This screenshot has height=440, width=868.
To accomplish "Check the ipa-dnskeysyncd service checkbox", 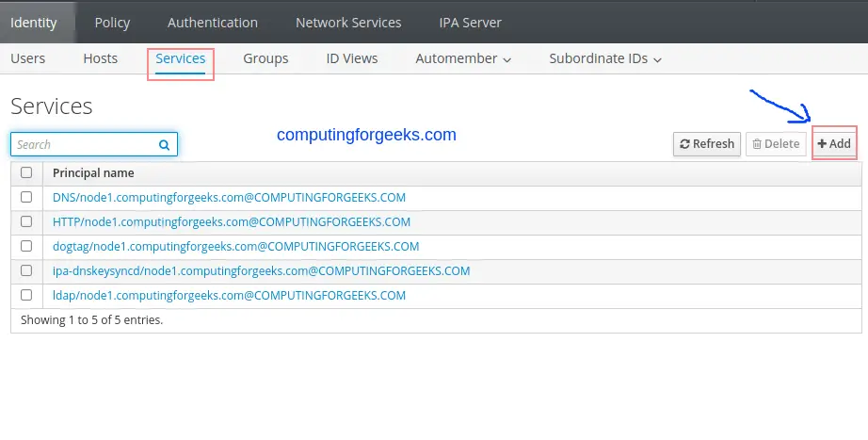I will pyautogui.click(x=26, y=269).
